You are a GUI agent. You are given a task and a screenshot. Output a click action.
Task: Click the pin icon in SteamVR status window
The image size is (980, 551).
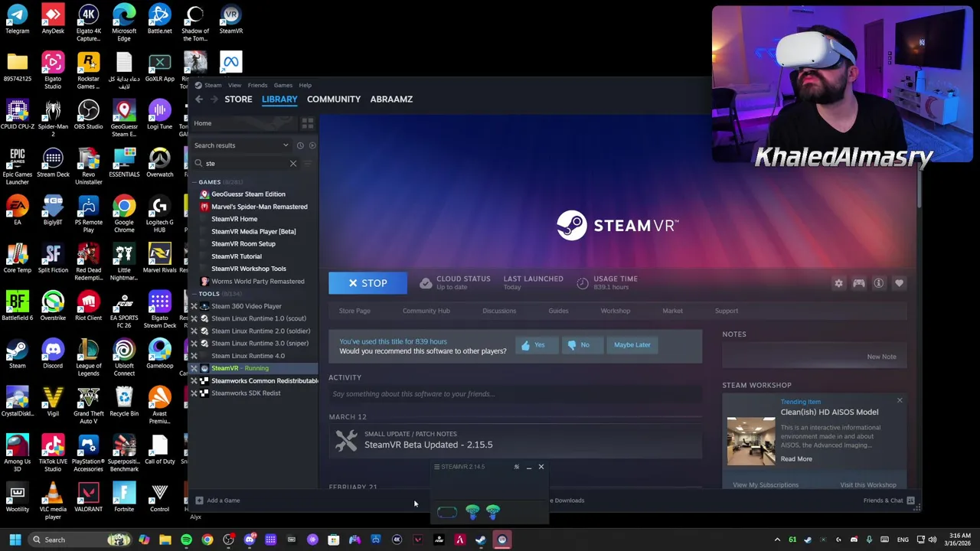tap(516, 467)
